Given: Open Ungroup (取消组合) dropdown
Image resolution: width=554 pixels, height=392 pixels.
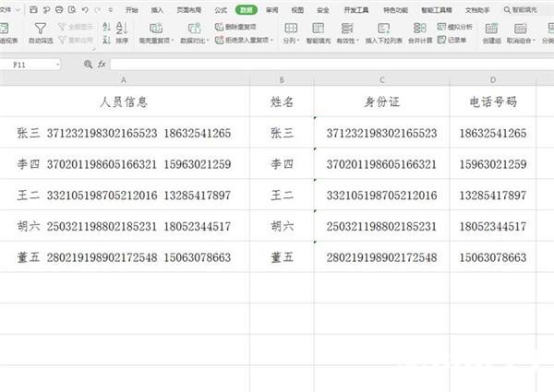Looking at the screenshot, I should (x=521, y=33).
